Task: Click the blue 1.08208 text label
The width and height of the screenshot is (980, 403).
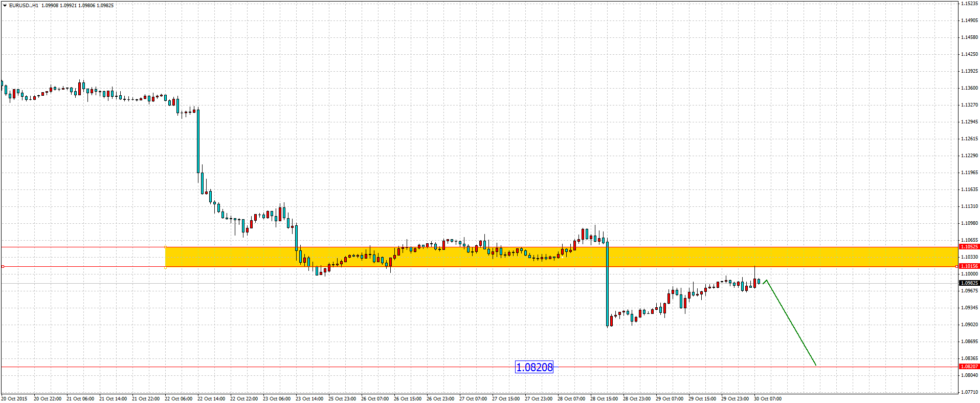Action: [x=534, y=367]
